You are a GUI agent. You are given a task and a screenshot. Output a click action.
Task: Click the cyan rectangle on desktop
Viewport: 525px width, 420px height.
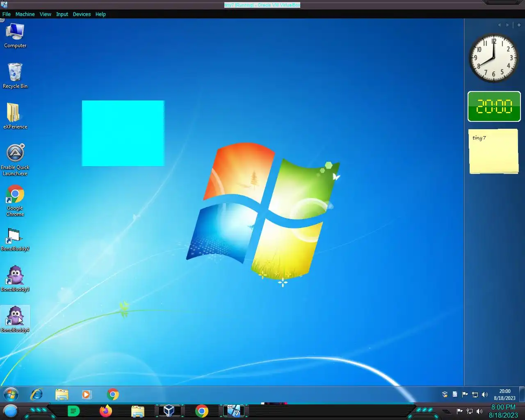pyautogui.click(x=123, y=133)
